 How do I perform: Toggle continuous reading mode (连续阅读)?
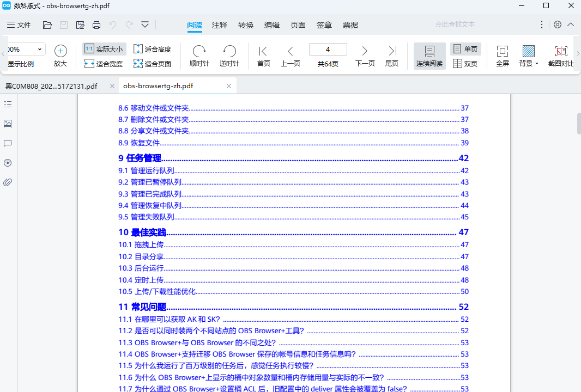[429, 56]
